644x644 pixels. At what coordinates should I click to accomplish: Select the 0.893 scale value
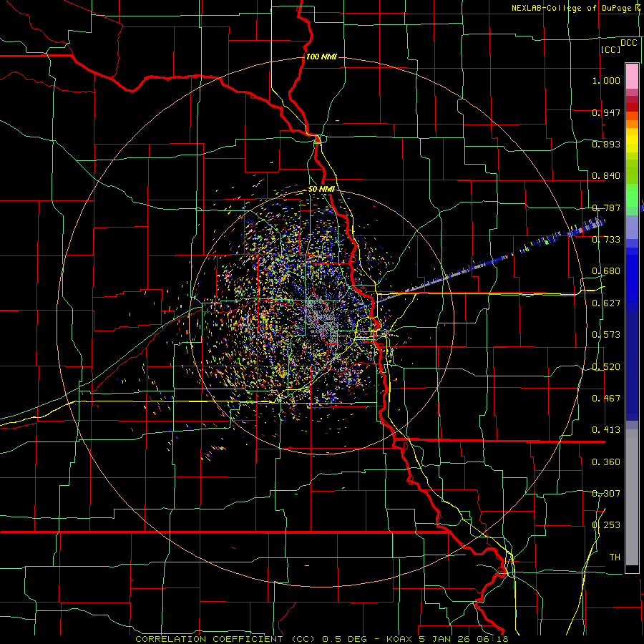point(606,144)
